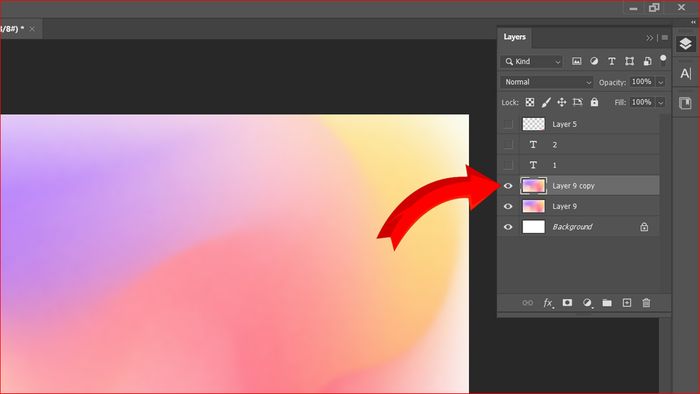This screenshot has height=394, width=700.
Task: Click the Opacity 100% value field
Action: tap(642, 82)
